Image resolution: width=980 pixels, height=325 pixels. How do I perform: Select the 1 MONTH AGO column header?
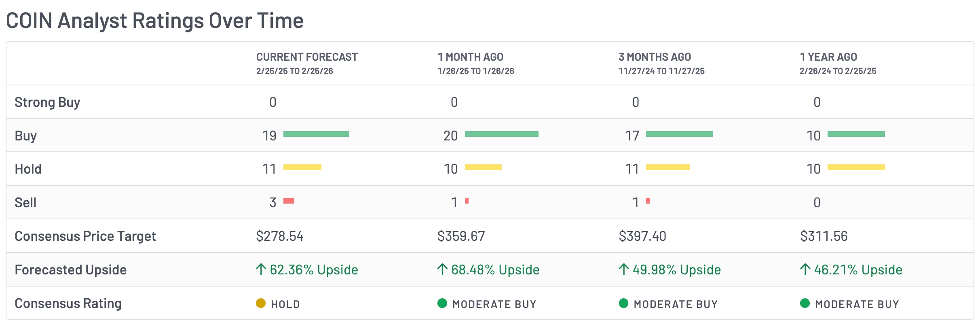470,57
